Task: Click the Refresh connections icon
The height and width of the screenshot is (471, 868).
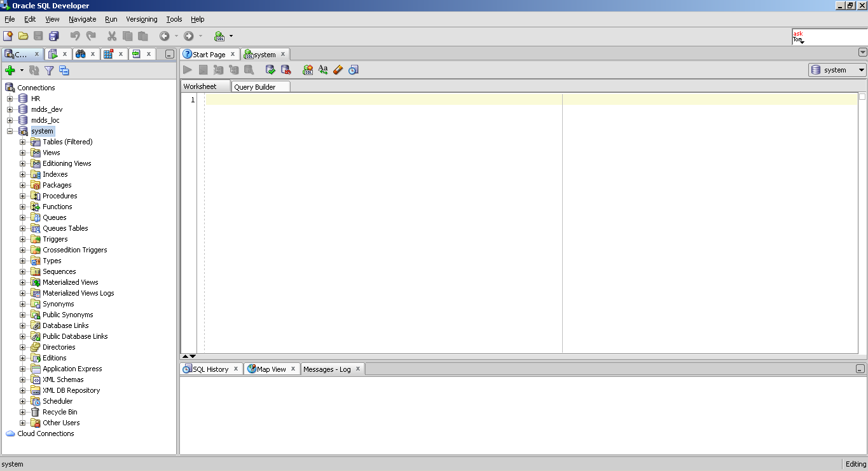Action: click(34, 71)
